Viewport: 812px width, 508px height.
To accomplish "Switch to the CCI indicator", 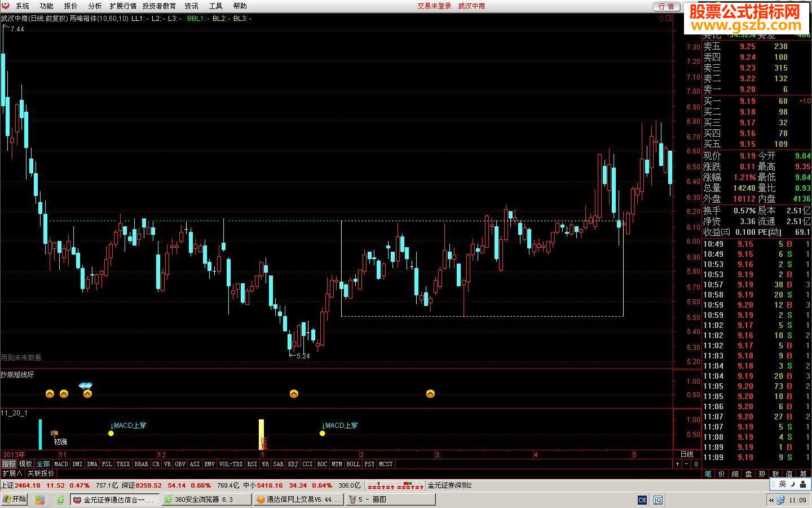I will coord(307,464).
